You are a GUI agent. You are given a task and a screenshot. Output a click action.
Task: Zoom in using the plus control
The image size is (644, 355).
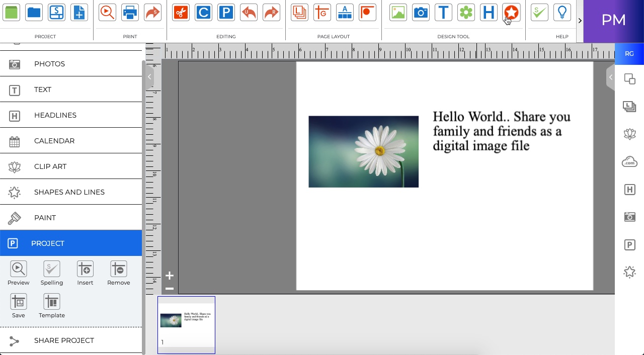click(169, 276)
